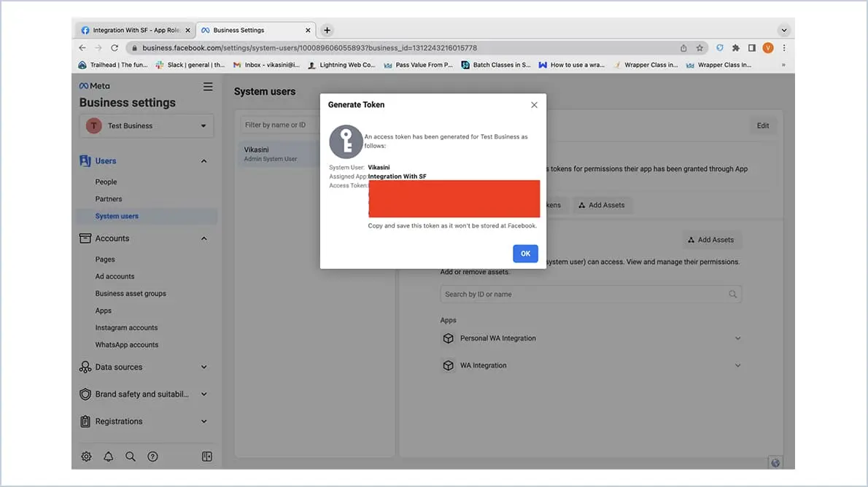868x487 pixels.
Task: Open the Chrome three-dot menu
Action: coord(784,48)
